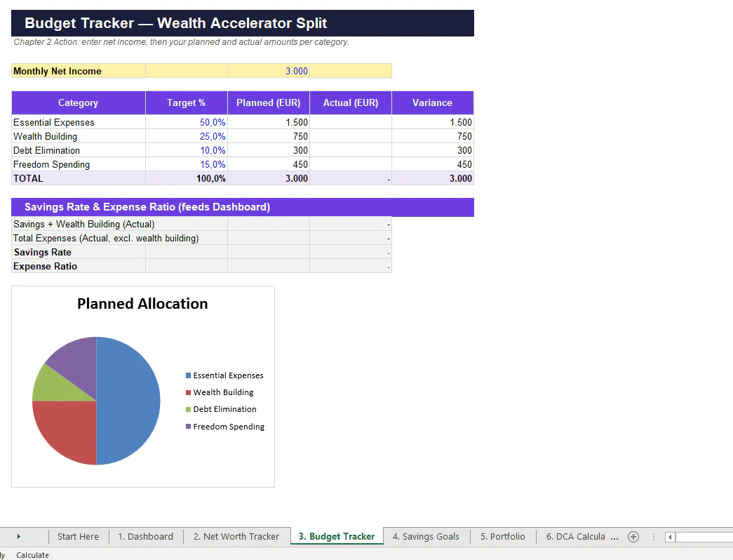
Task: Select the Debt Elimination 10,0% target cell
Action: (x=187, y=150)
